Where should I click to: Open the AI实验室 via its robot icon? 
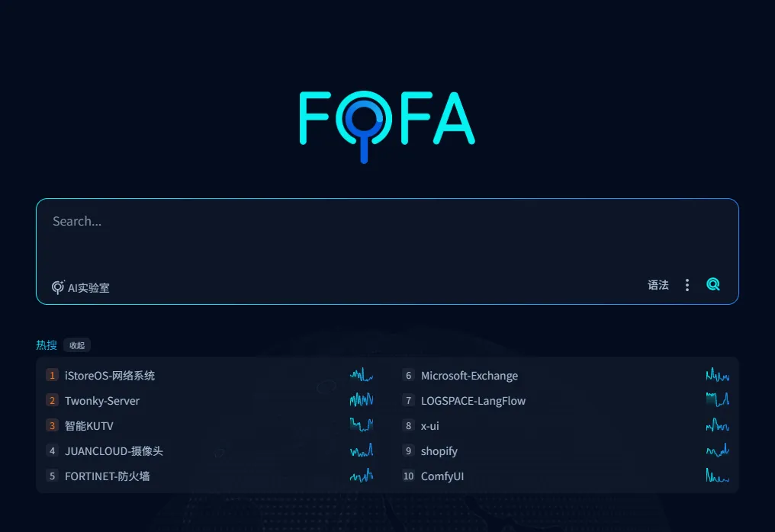click(x=57, y=287)
